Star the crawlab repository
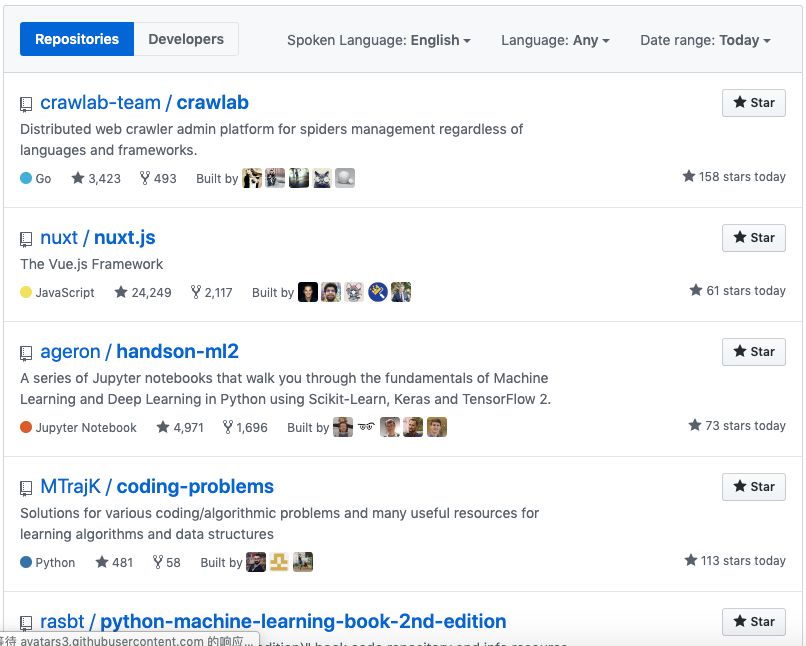This screenshot has width=806, height=646. 754,103
